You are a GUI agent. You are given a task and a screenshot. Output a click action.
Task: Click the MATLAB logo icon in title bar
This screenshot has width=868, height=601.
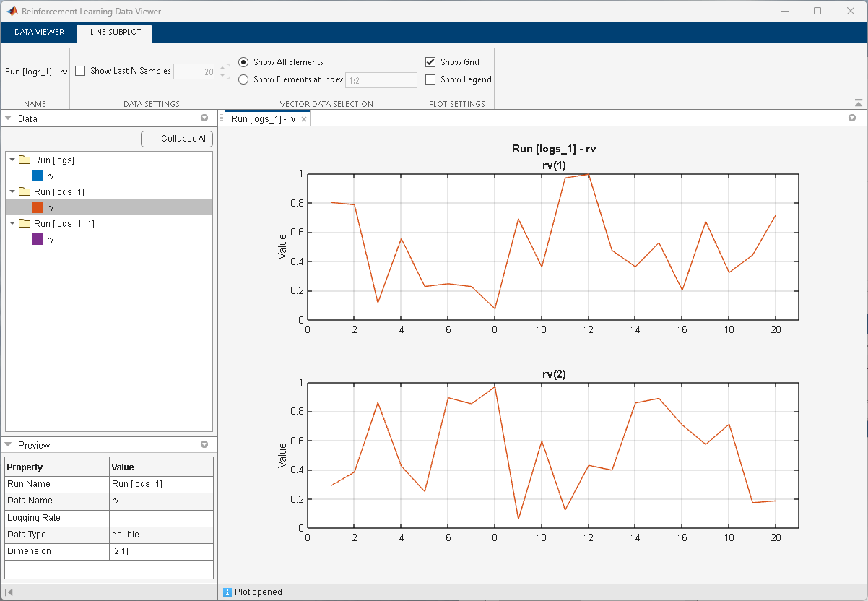(x=12, y=11)
